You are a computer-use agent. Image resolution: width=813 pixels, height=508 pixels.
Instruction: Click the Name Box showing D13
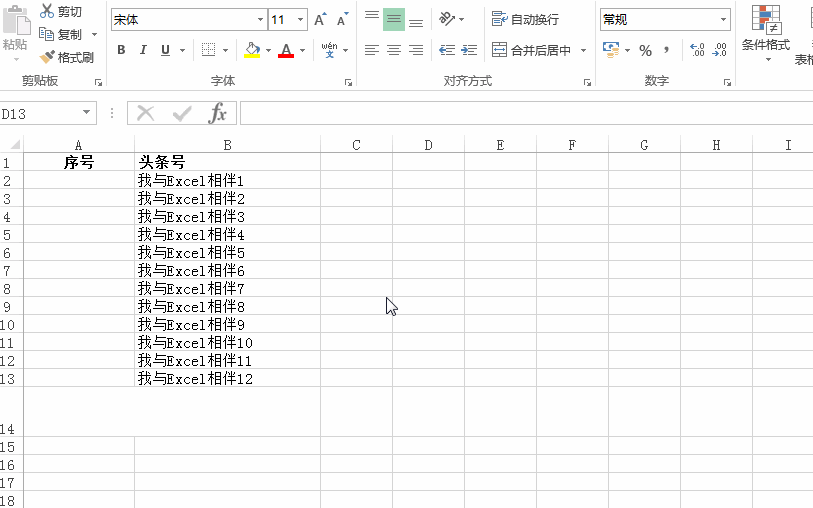[39, 114]
